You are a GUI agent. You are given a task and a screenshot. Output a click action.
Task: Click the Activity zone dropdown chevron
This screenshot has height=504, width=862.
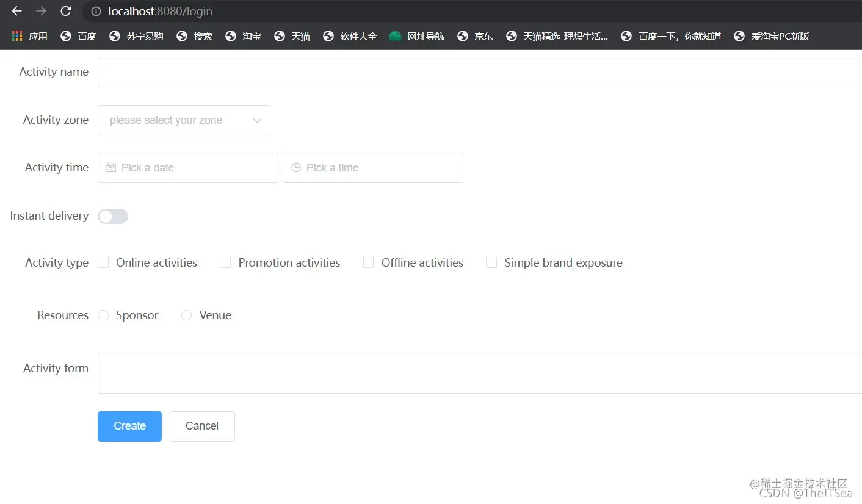[257, 120]
